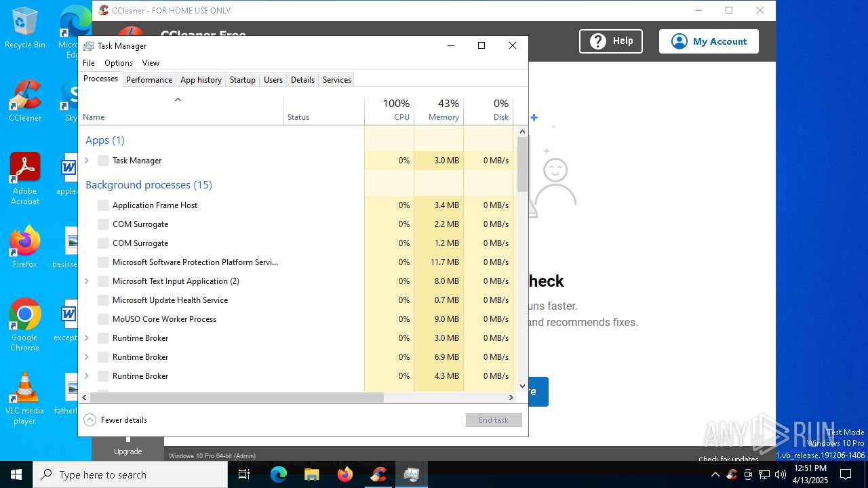Screen dimensions: 868x488
Task: Click the Task Manager process icon
Action: point(103,161)
